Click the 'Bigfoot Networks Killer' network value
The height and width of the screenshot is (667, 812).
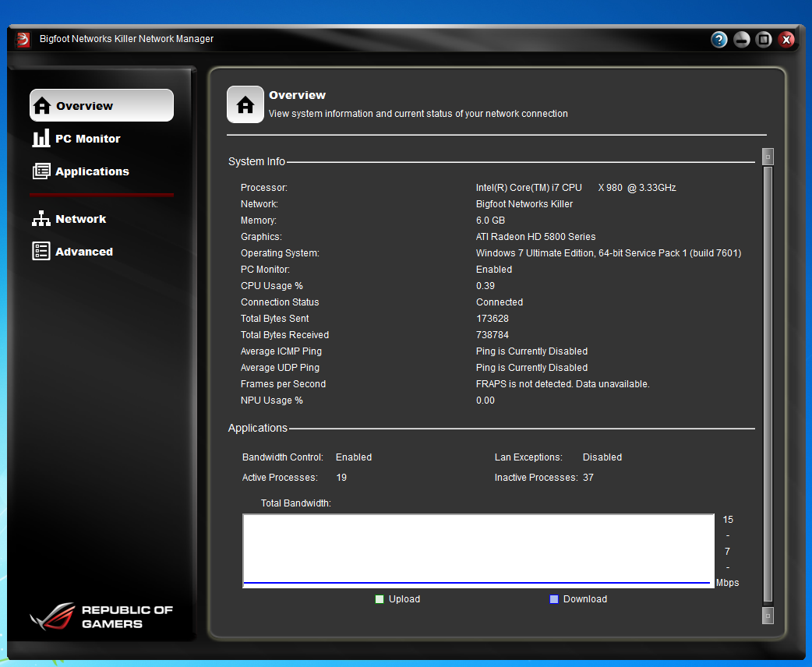click(x=524, y=204)
